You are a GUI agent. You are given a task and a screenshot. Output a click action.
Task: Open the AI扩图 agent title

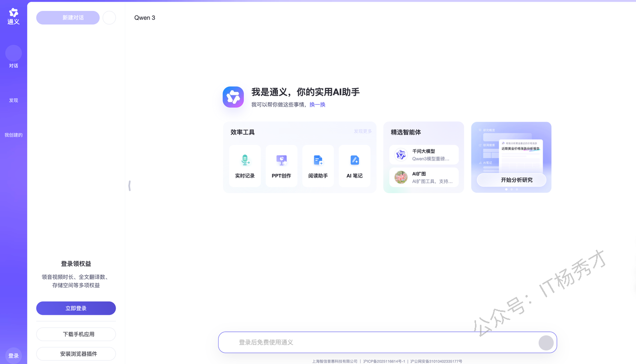(x=419, y=174)
